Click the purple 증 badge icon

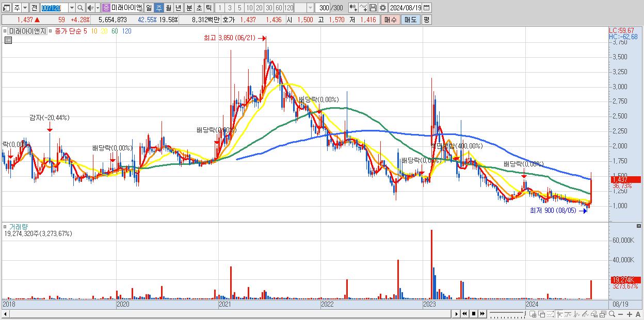point(106,8)
